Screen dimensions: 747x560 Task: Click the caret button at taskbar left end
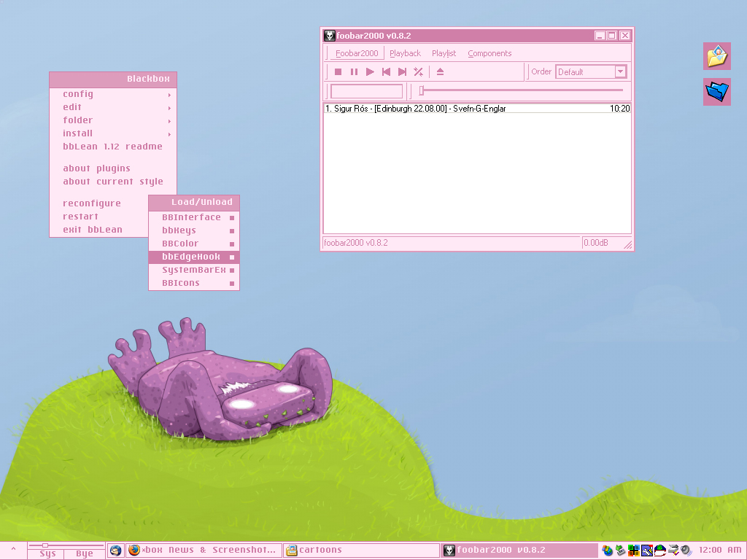pos(13,550)
